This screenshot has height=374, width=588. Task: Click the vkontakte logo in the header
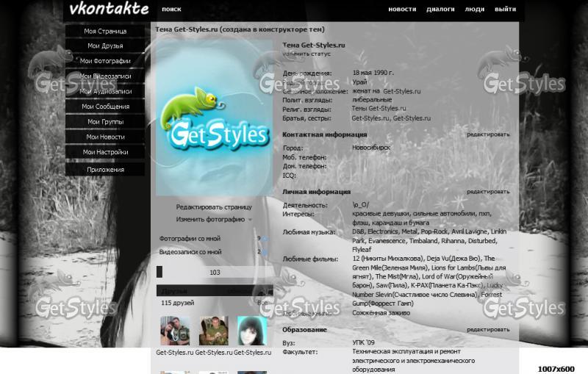click(109, 10)
